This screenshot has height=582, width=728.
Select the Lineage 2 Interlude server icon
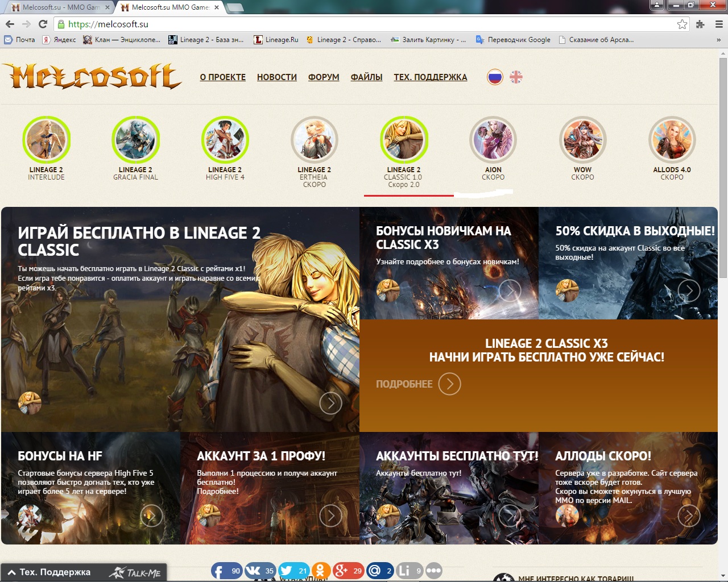pos(47,140)
